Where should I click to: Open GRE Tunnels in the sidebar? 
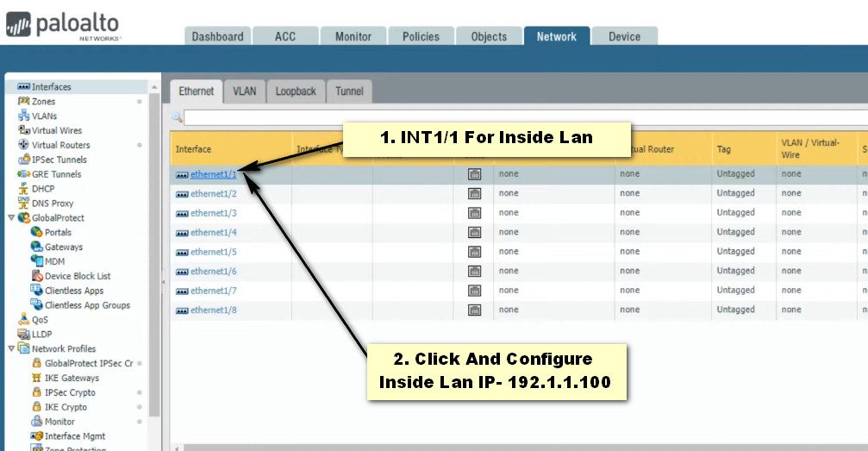tap(57, 174)
